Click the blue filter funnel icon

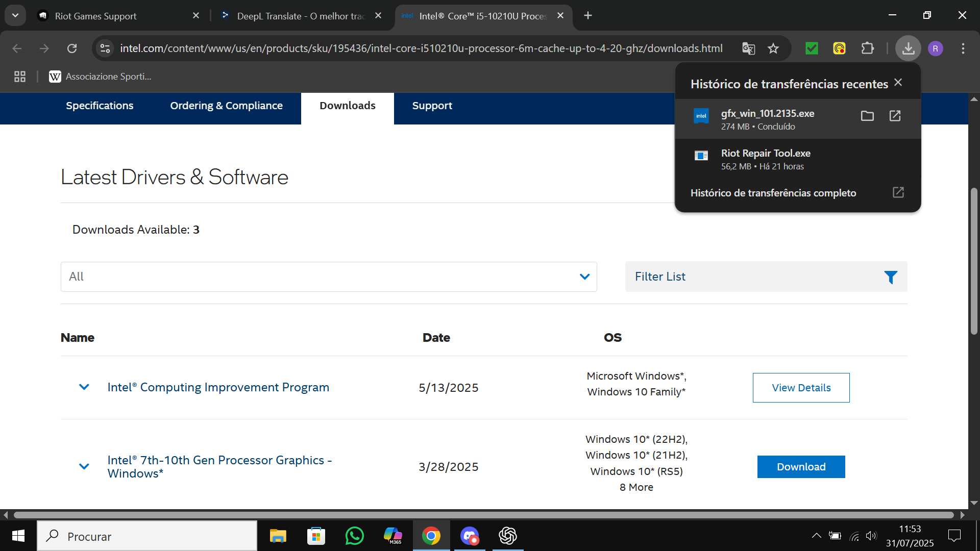(891, 277)
